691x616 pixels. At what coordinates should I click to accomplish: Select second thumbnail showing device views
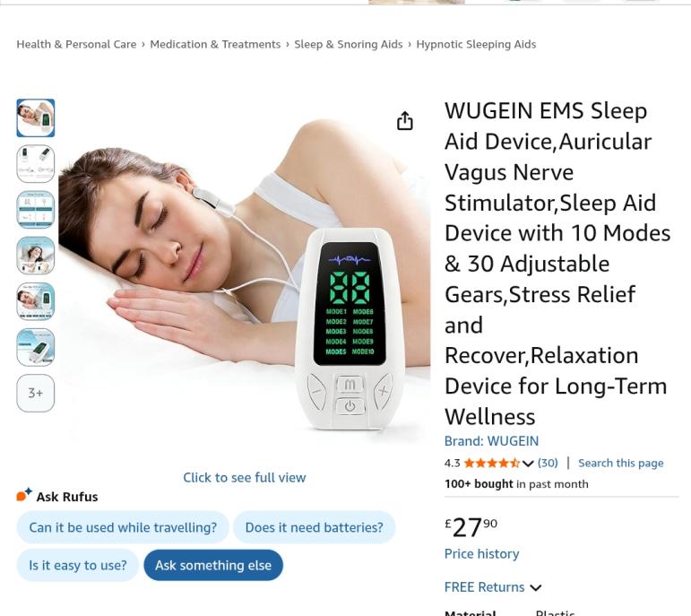[x=36, y=164]
